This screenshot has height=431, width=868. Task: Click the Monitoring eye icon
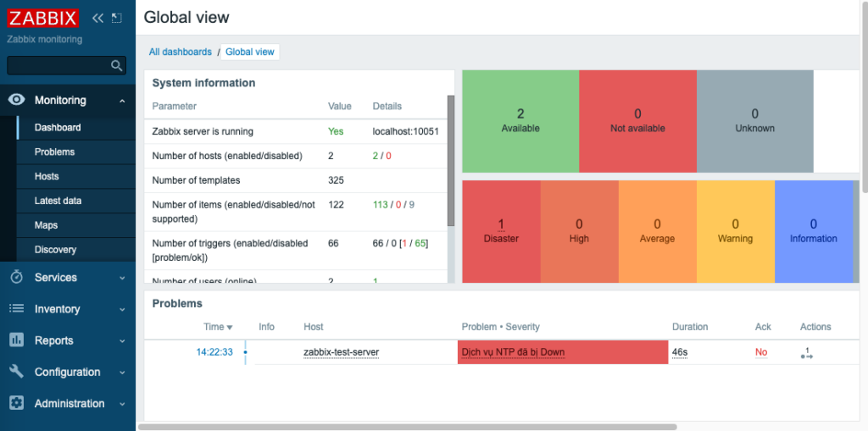point(17,100)
